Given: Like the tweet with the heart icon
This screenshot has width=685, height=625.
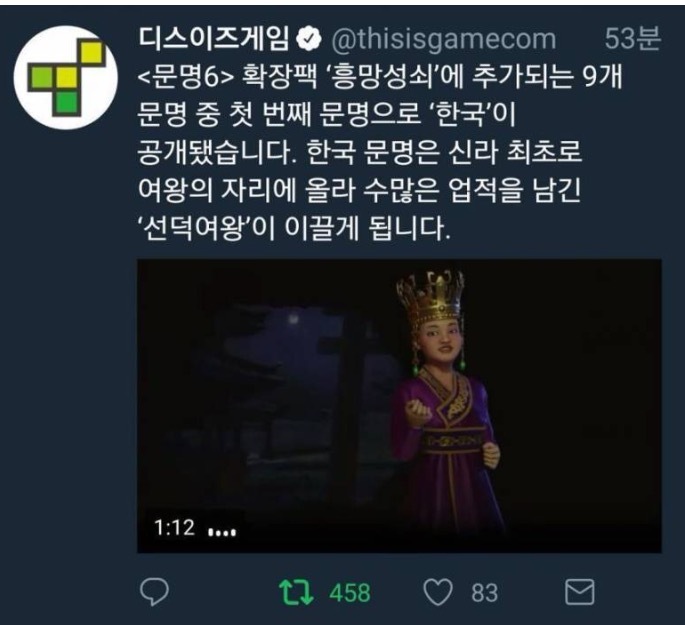Looking at the screenshot, I should [438, 592].
